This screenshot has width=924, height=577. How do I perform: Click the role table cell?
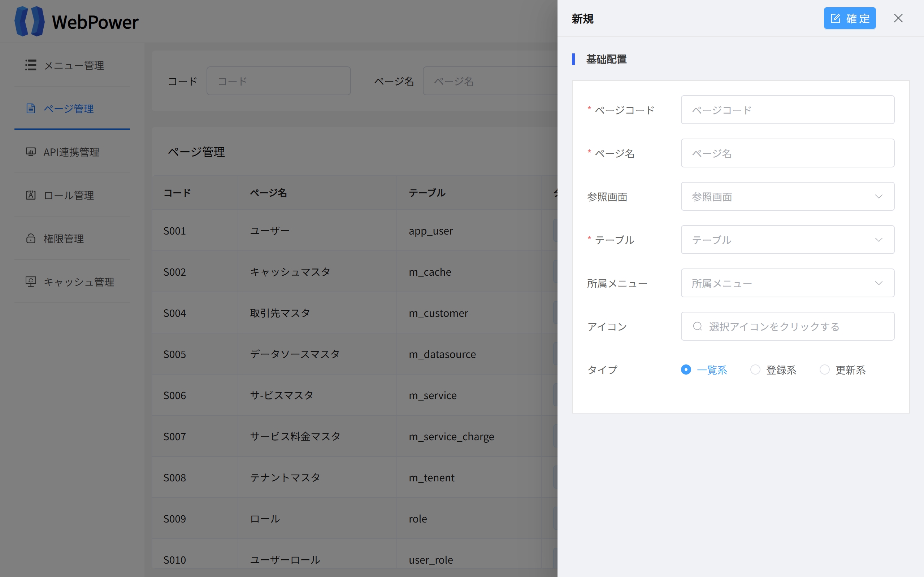tap(469, 519)
